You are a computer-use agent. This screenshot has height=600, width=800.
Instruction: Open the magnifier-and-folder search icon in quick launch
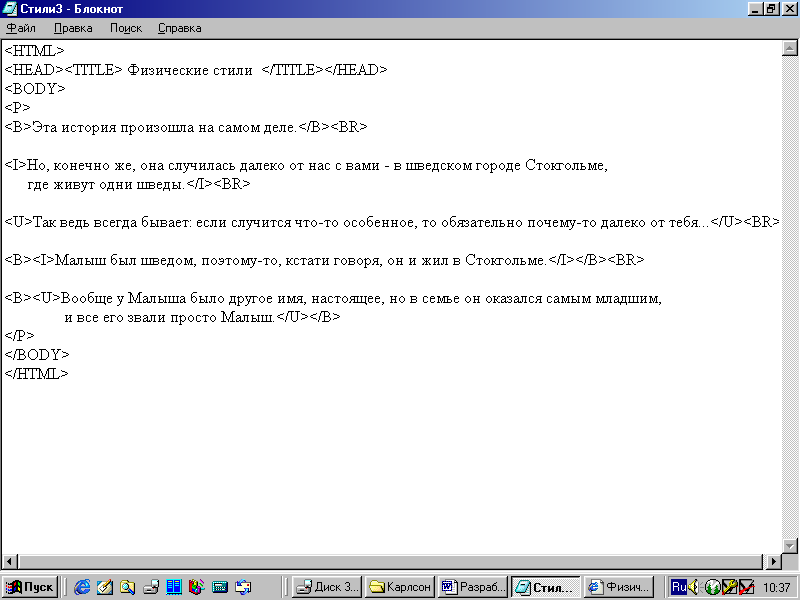pos(128,587)
